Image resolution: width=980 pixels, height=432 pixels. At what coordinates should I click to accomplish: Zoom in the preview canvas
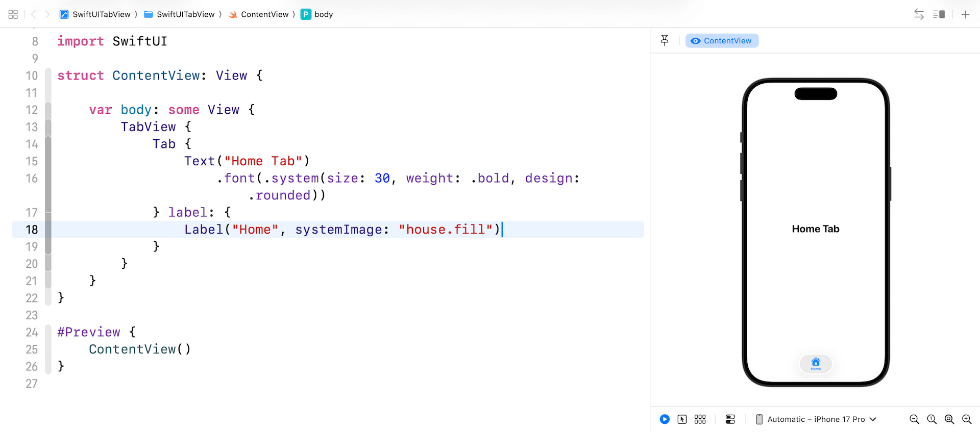tap(967, 419)
